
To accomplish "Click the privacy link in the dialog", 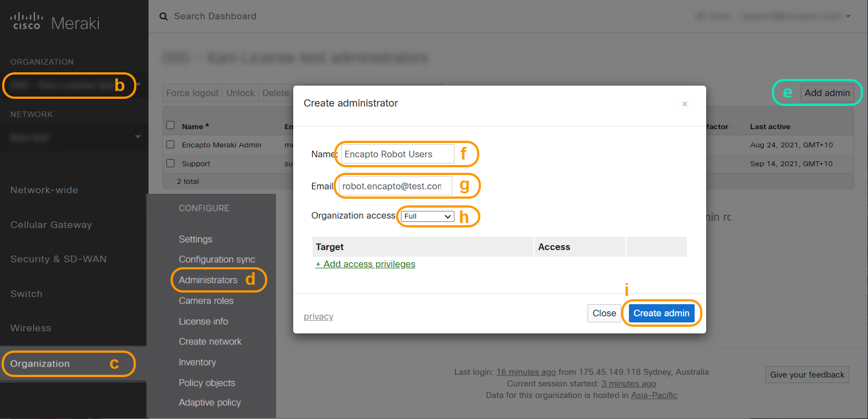I will point(319,316).
